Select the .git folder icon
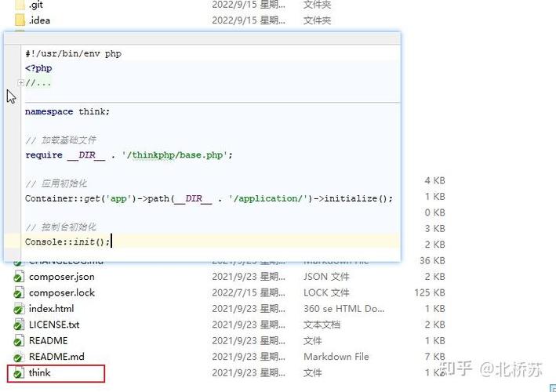Viewport: 556px width, 392px height. [20, 5]
